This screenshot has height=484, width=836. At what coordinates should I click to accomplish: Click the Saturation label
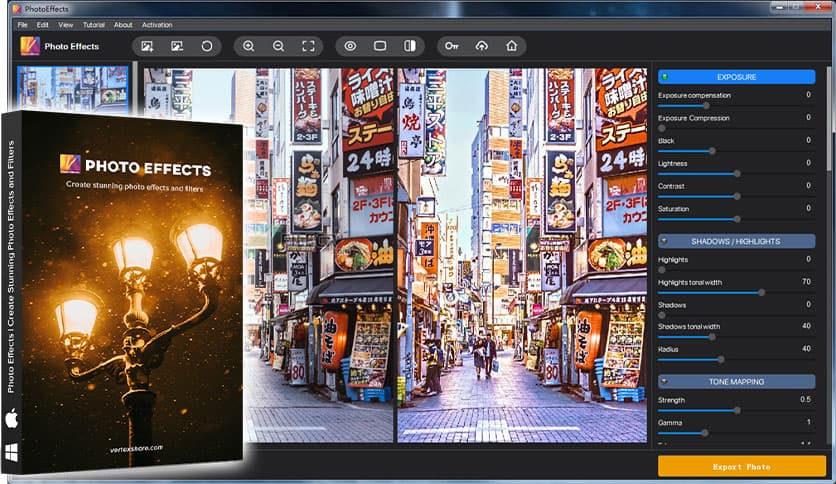point(673,209)
